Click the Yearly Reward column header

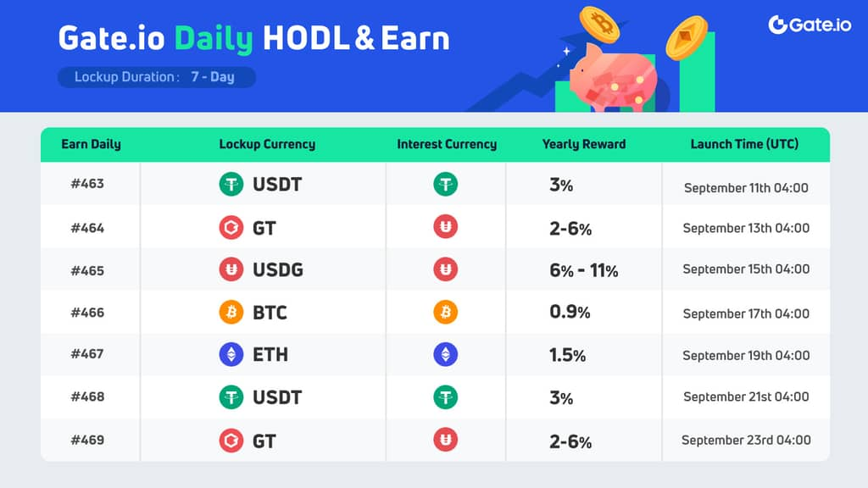(584, 144)
